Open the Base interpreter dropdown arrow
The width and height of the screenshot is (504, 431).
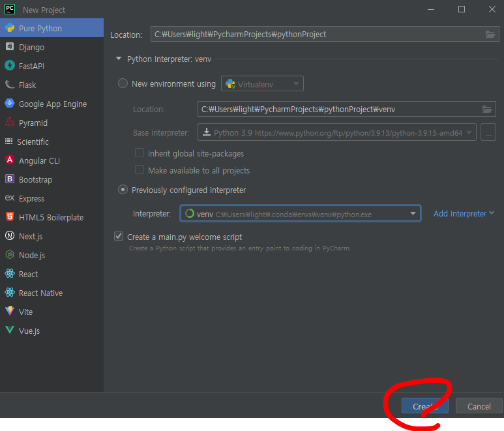(x=469, y=132)
